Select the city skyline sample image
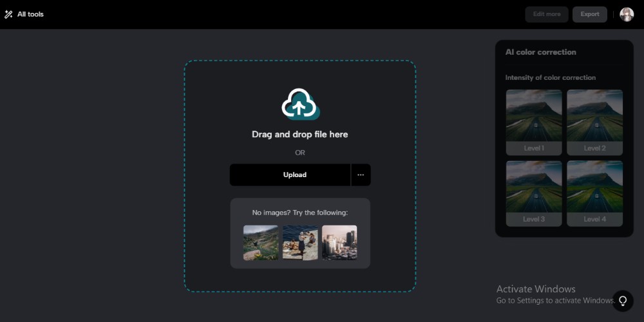Image resolution: width=644 pixels, height=322 pixels. pyautogui.click(x=339, y=243)
